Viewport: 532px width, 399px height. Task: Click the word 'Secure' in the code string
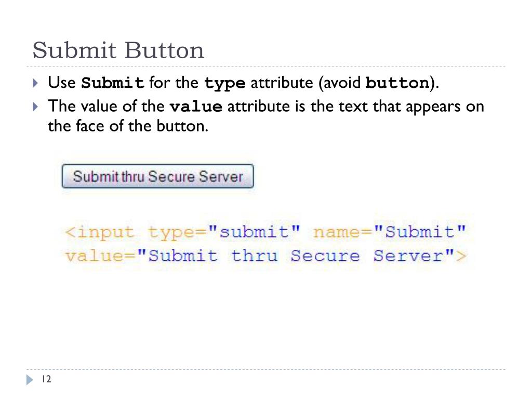click(x=325, y=256)
